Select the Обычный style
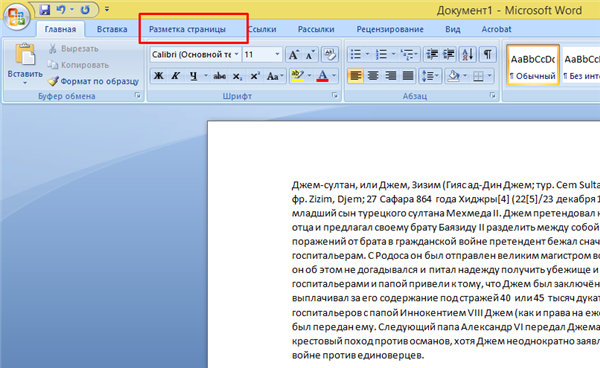 click(x=532, y=65)
